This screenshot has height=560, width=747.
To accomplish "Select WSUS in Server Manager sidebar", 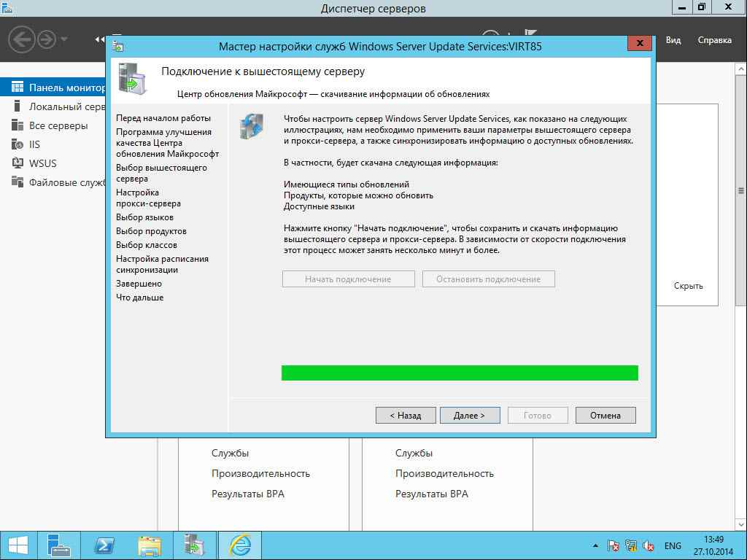I will click(43, 163).
